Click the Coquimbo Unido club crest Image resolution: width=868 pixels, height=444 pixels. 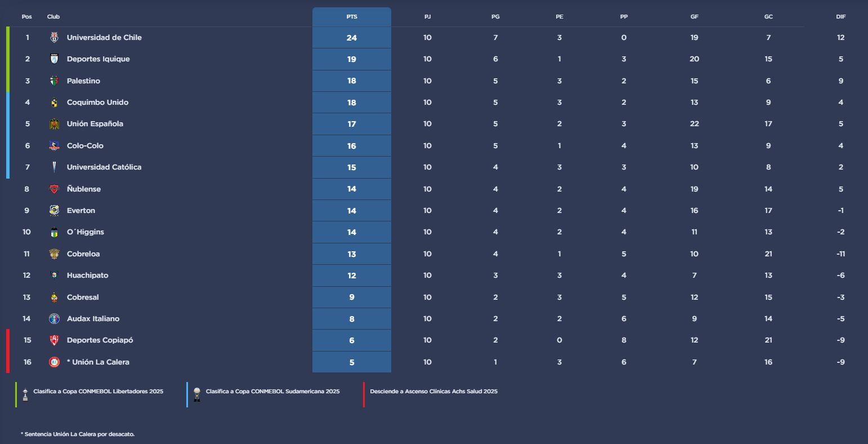(54, 103)
